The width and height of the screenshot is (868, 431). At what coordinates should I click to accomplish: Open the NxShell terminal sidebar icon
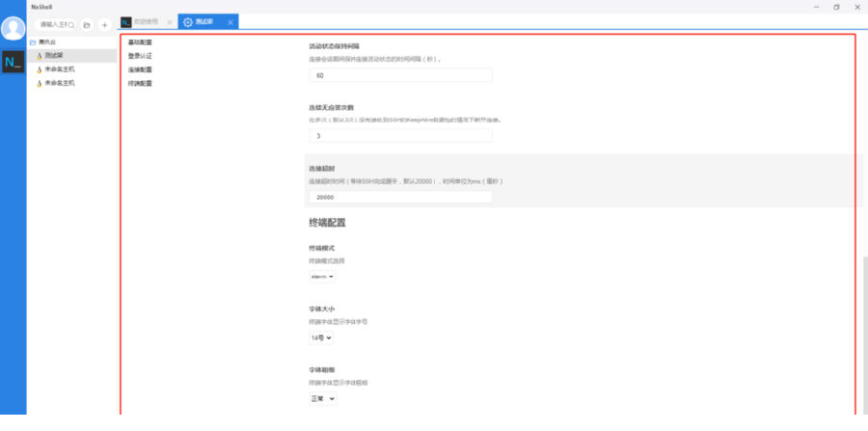pyautogui.click(x=14, y=63)
